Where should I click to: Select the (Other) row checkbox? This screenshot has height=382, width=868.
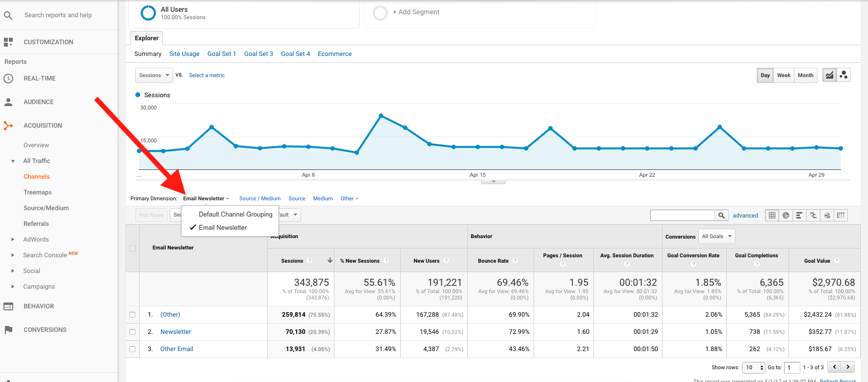coord(132,315)
